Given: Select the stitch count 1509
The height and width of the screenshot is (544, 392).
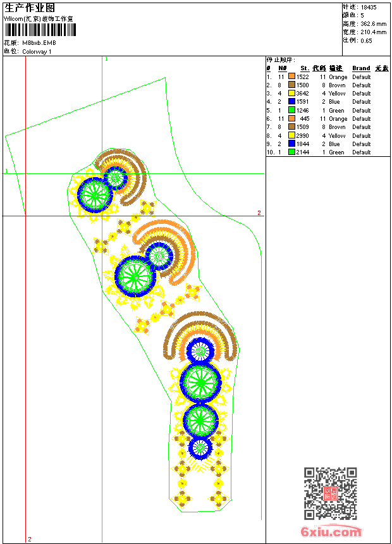Looking at the screenshot, I should (302, 127).
